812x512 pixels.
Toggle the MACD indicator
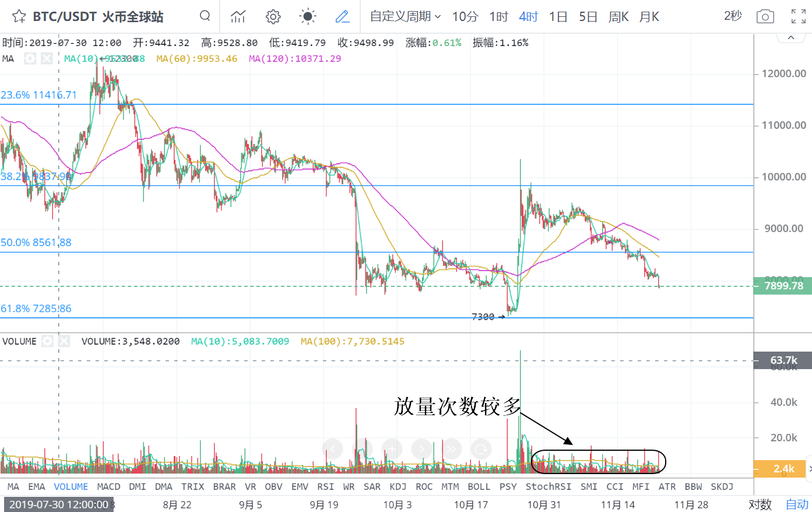tap(108, 486)
